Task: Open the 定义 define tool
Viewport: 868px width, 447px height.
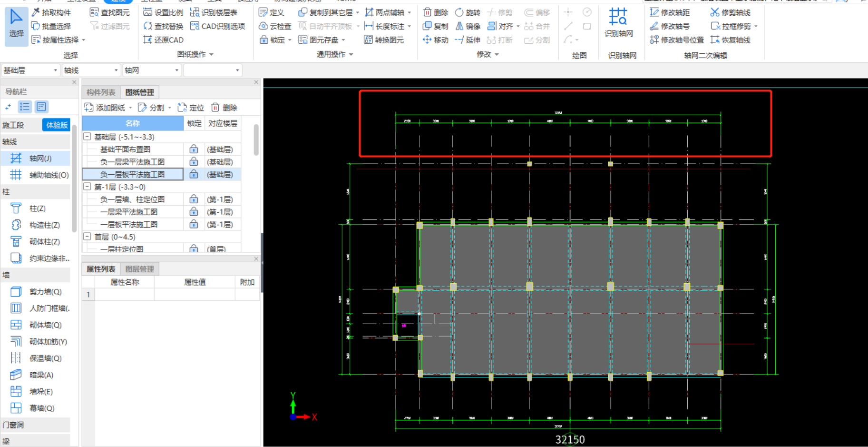Action: point(271,12)
